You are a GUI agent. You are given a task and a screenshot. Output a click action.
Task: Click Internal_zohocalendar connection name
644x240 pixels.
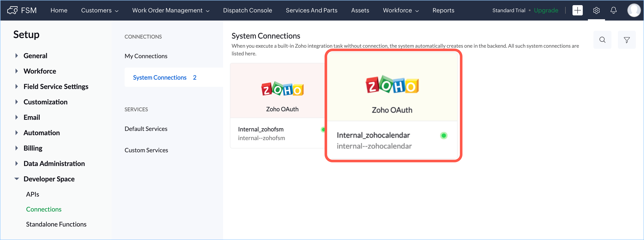coord(373,135)
